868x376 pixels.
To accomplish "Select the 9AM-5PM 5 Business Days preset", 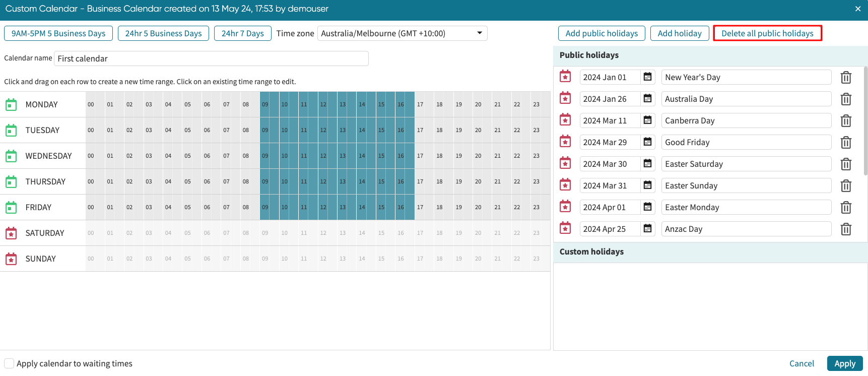I will pyautogui.click(x=58, y=33).
